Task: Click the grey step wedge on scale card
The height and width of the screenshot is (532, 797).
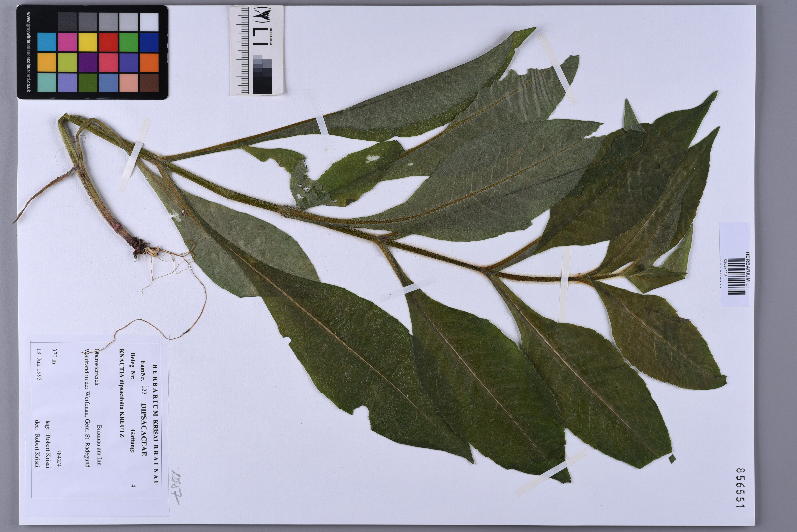Action: [x=262, y=75]
